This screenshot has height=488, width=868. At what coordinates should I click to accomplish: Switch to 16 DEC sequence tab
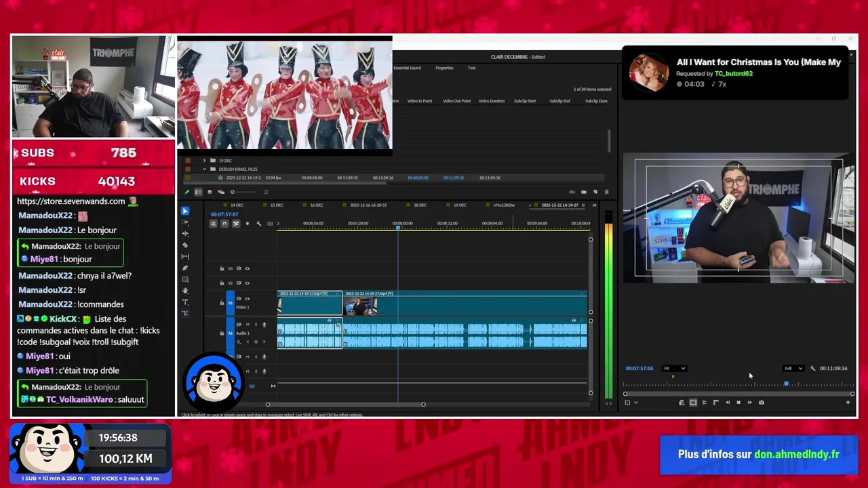click(317, 205)
